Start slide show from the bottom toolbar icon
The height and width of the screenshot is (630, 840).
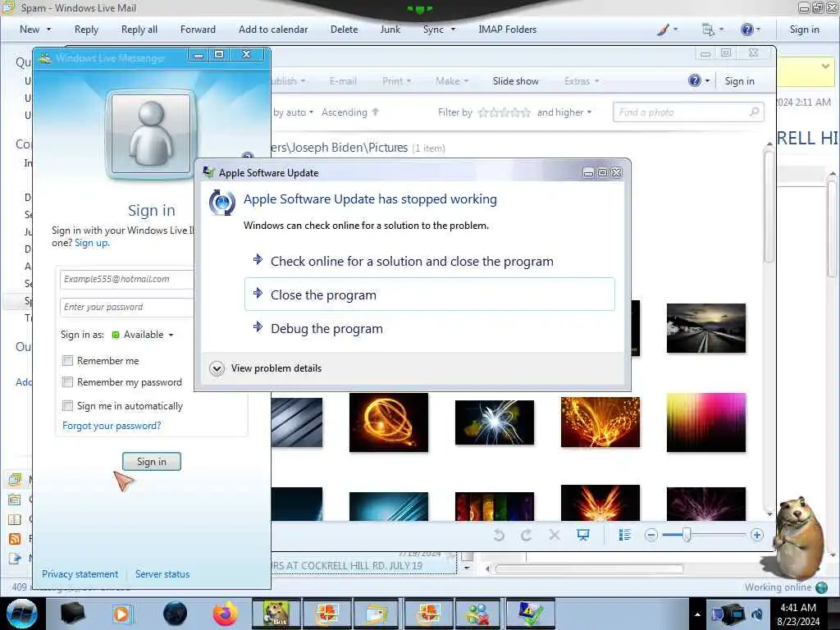tap(583, 535)
